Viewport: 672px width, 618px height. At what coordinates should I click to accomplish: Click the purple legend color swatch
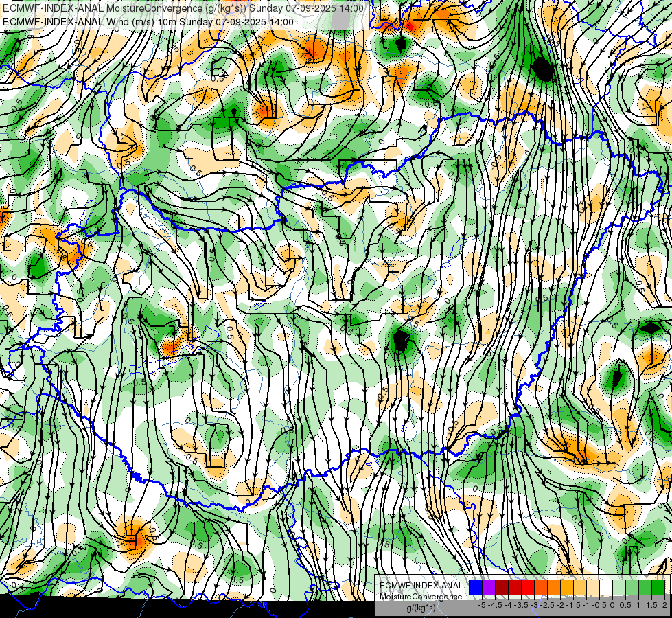(x=489, y=588)
